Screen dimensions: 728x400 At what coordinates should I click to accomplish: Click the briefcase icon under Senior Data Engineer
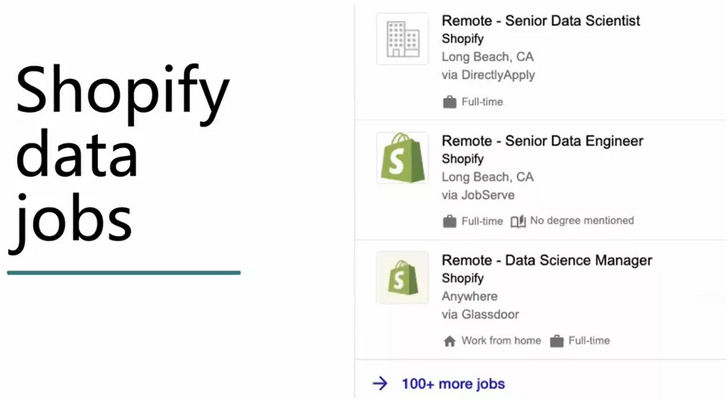(x=450, y=221)
